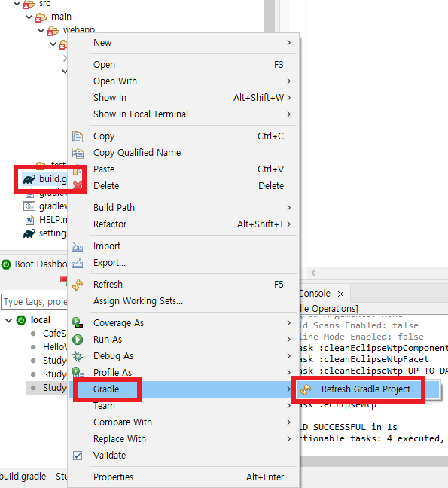Click the webapp folder icon
Image resolution: width=448 pixels, height=488 pixels.
pyautogui.click(x=53, y=31)
